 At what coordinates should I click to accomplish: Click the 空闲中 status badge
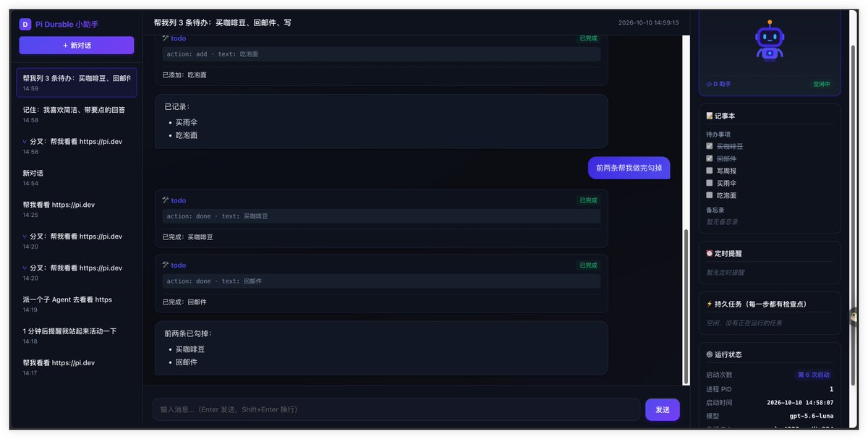822,84
